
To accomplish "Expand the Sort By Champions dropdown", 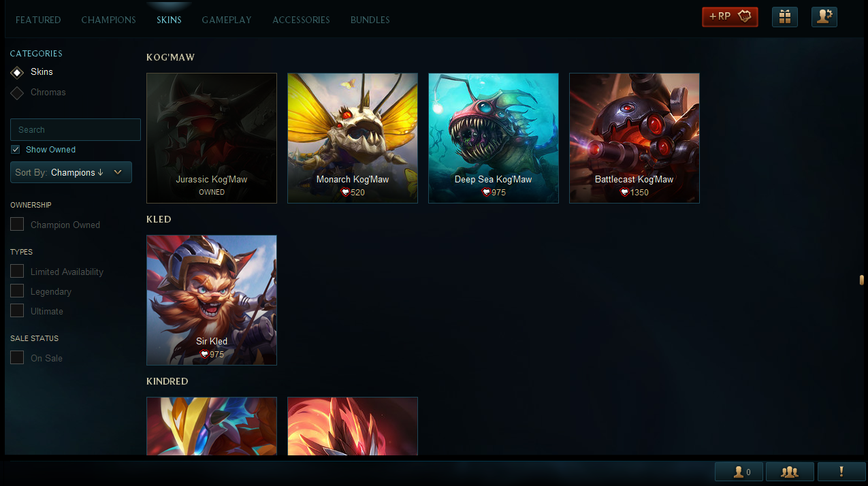I will click(71, 172).
